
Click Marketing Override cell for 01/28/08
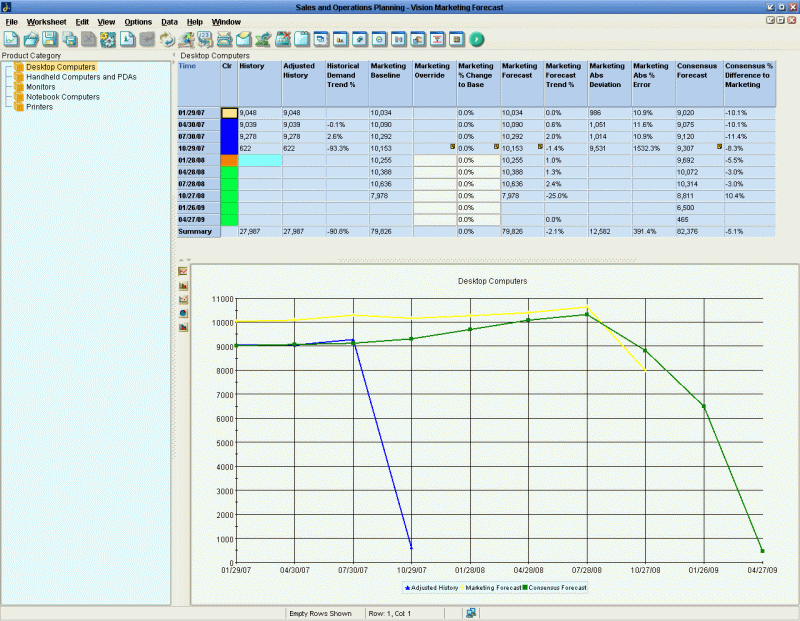[435, 160]
